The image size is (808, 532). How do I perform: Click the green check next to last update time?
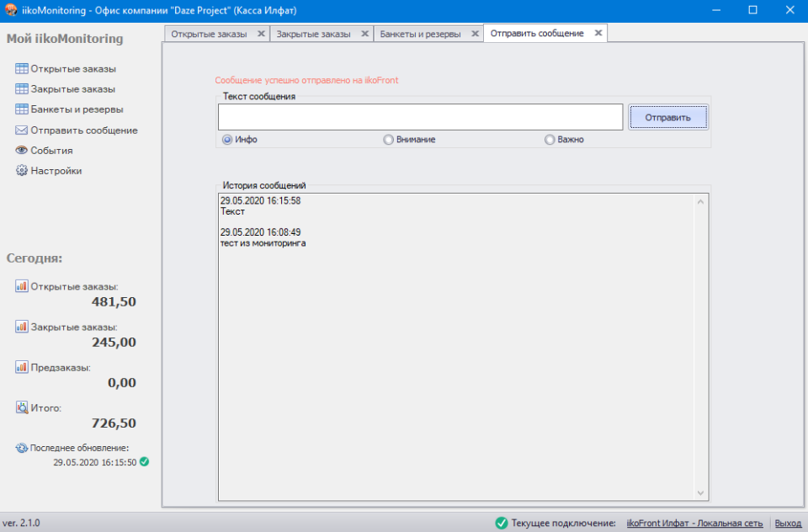[x=144, y=462]
